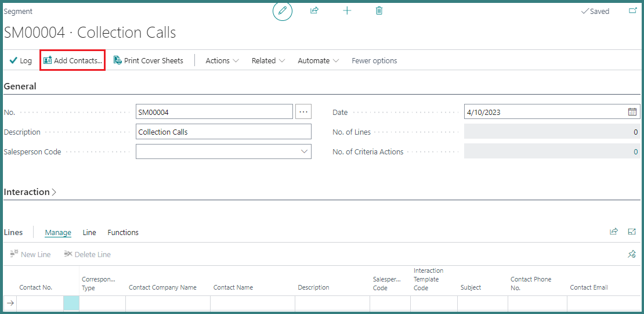Click the row selector arrow in first line

(x=10, y=303)
